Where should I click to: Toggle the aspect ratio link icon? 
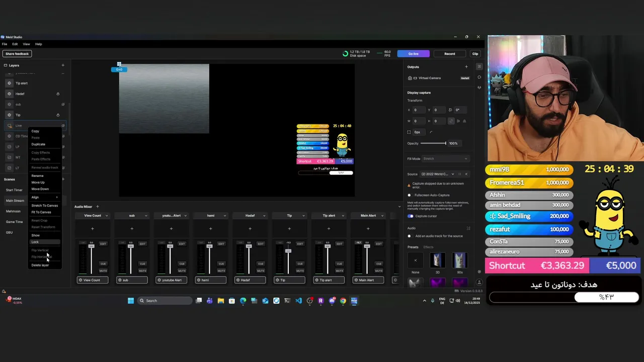451,121
